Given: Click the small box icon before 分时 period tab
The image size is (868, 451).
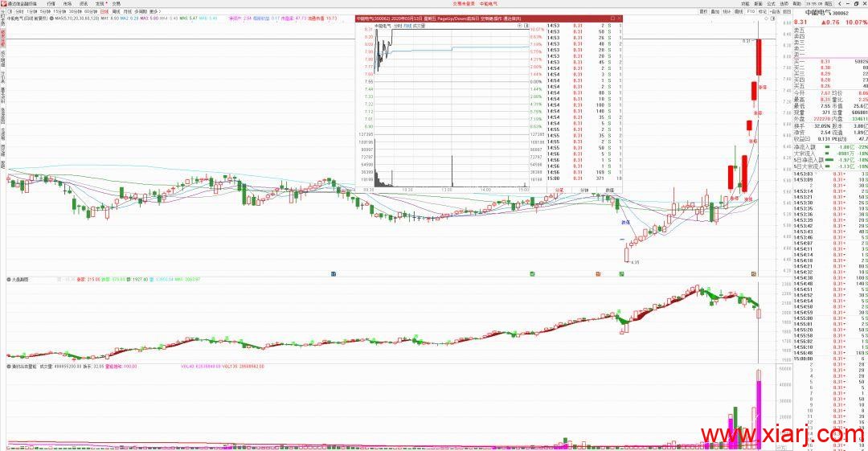Looking at the screenshot, I should pyautogui.click(x=10, y=11).
